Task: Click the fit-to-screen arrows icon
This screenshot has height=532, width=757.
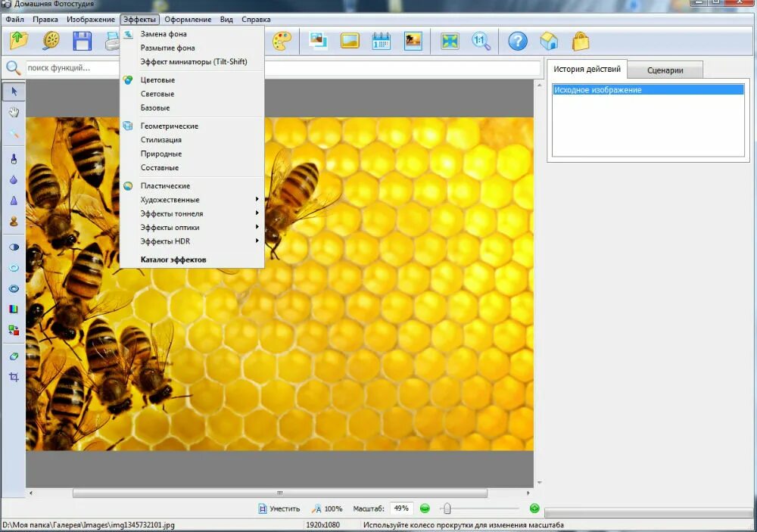Action: pos(450,41)
